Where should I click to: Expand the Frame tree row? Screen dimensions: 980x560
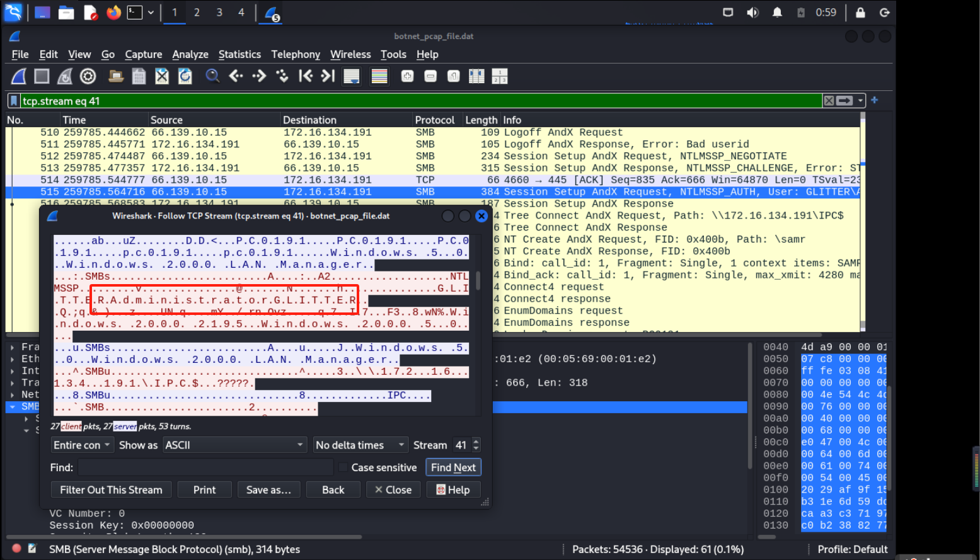13,347
